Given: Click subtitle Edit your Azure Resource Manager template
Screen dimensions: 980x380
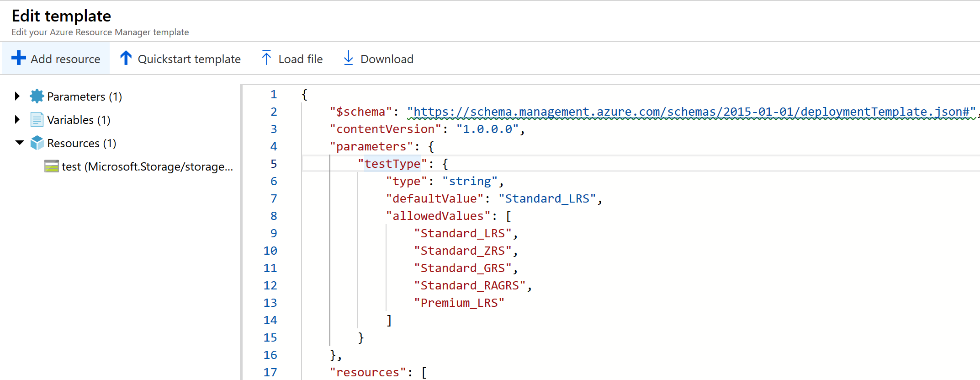Looking at the screenshot, I should tap(100, 32).
